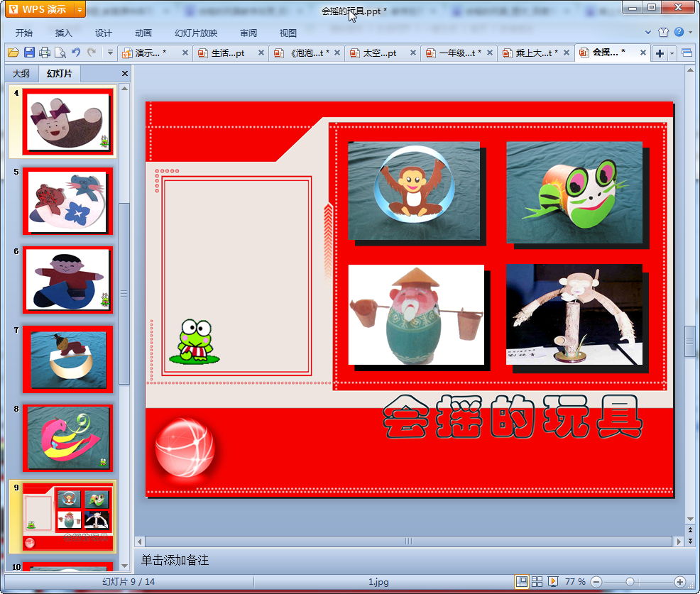Open the 插入 ribbon tab
Screen dimensions: 700x594
[63, 33]
